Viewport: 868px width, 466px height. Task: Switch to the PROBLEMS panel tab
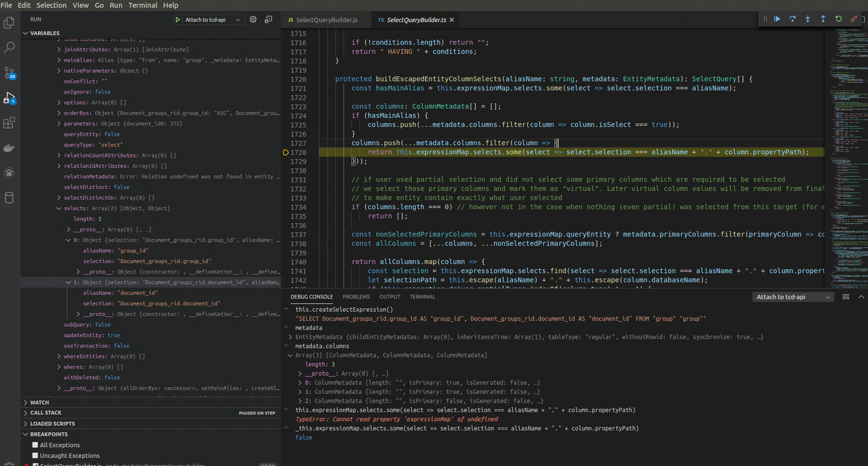click(x=356, y=297)
